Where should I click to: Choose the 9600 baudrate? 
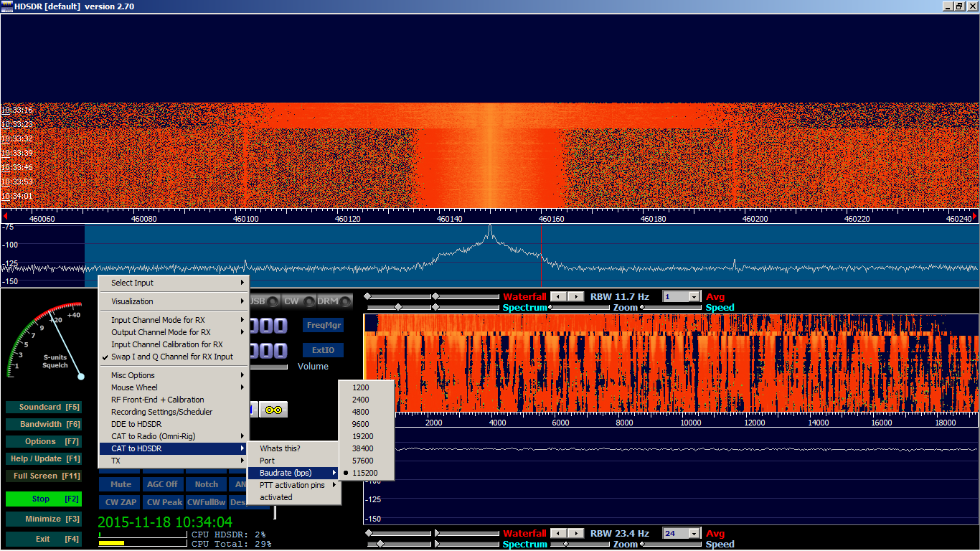365,424
